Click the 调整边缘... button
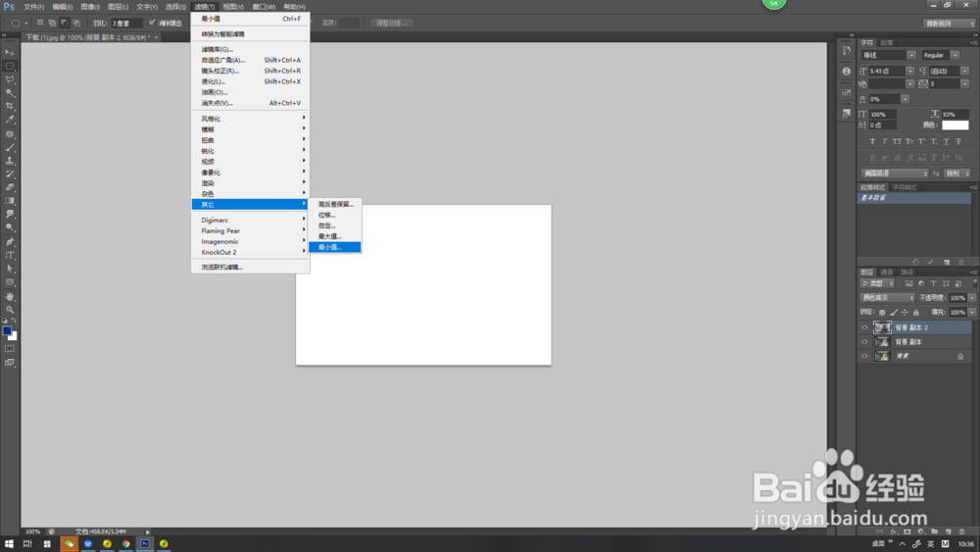 click(x=391, y=24)
